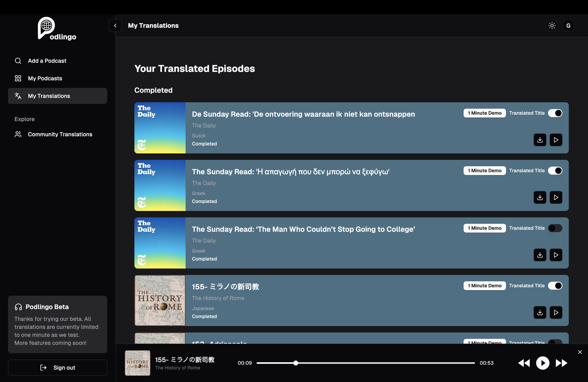Viewport: 588px width, 382px height.
Task: Click 1 Minute Demo badge on Japanese episode
Action: [x=484, y=286]
